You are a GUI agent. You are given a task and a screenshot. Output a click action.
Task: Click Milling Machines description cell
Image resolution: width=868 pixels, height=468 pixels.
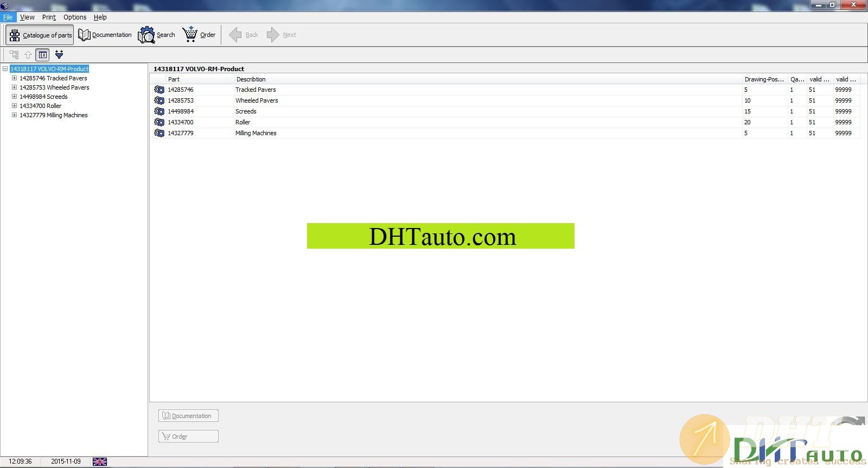point(256,133)
